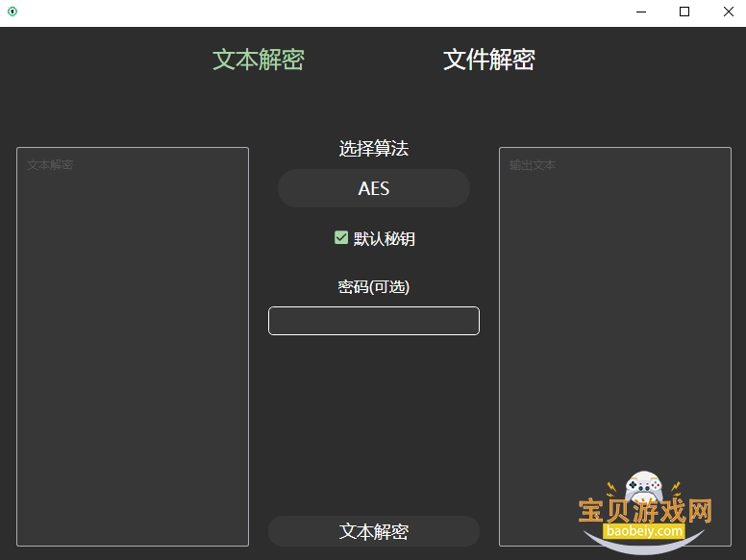
Task: Open the AES algorithm dropdown
Action: click(373, 188)
